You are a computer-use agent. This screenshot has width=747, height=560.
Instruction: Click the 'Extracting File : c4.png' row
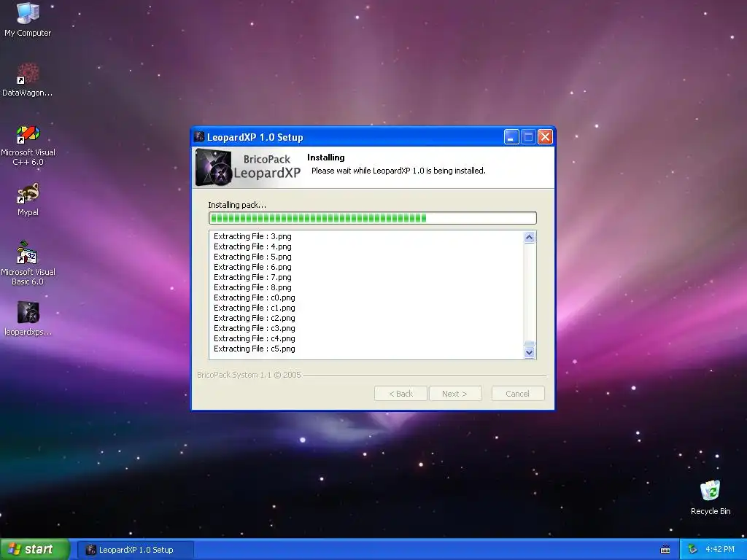255,338
